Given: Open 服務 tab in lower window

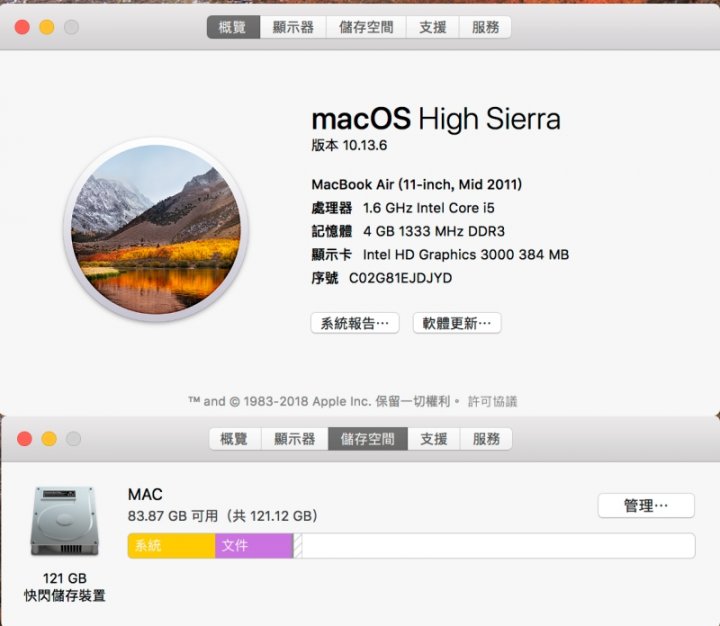Looking at the screenshot, I should (486, 439).
